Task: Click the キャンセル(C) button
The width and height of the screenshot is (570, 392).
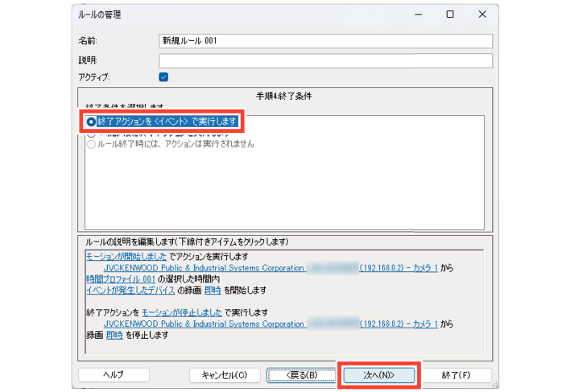Action: point(225,375)
